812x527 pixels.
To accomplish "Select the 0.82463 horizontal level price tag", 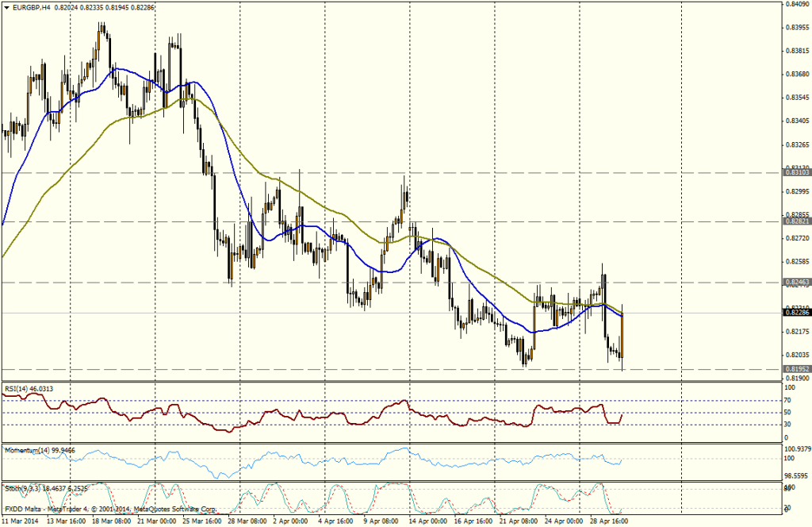I will coord(795,282).
